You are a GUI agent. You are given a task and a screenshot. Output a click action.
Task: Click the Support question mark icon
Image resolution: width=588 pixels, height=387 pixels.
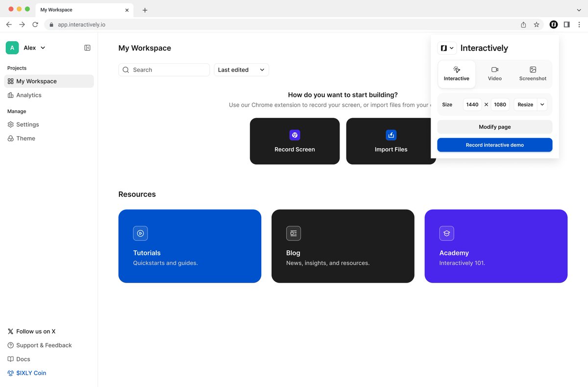(10, 345)
